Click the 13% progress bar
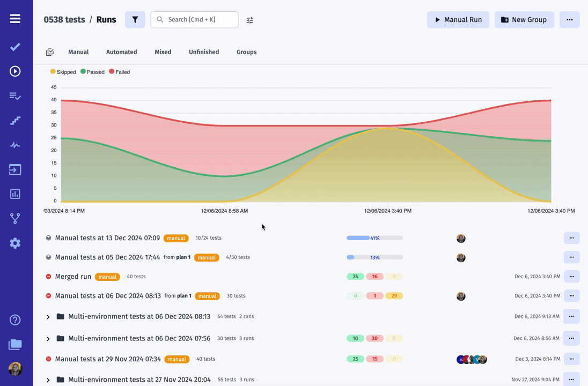588x386 pixels. (374, 257)
